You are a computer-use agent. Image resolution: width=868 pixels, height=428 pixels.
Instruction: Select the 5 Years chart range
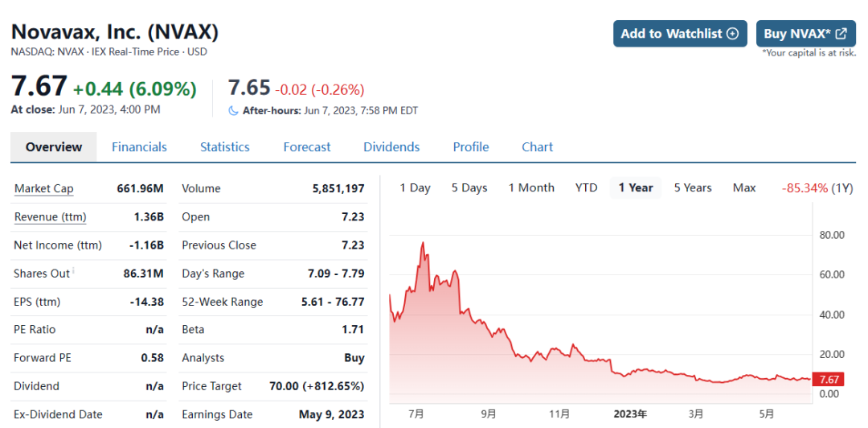pos(693,188)
